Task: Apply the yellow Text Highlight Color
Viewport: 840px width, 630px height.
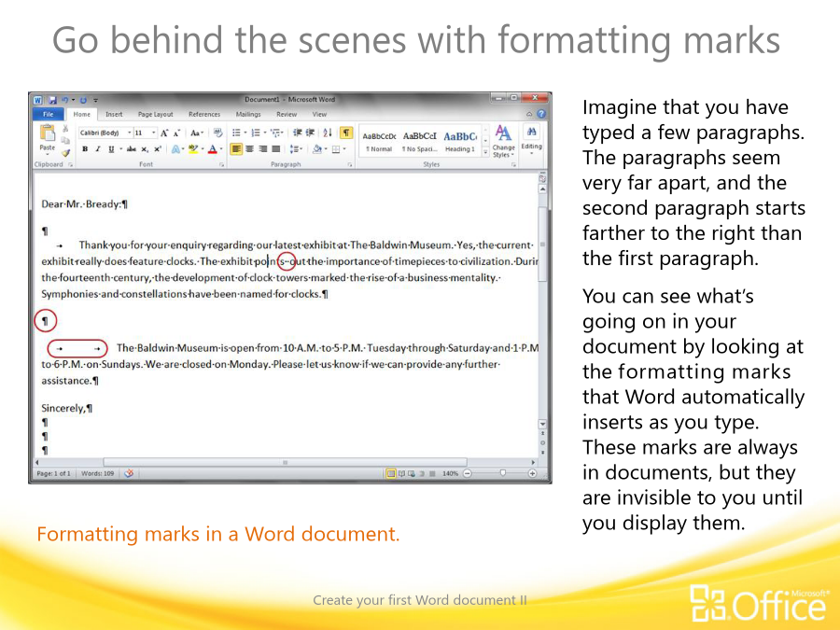Action: click(x=193, y=149)
